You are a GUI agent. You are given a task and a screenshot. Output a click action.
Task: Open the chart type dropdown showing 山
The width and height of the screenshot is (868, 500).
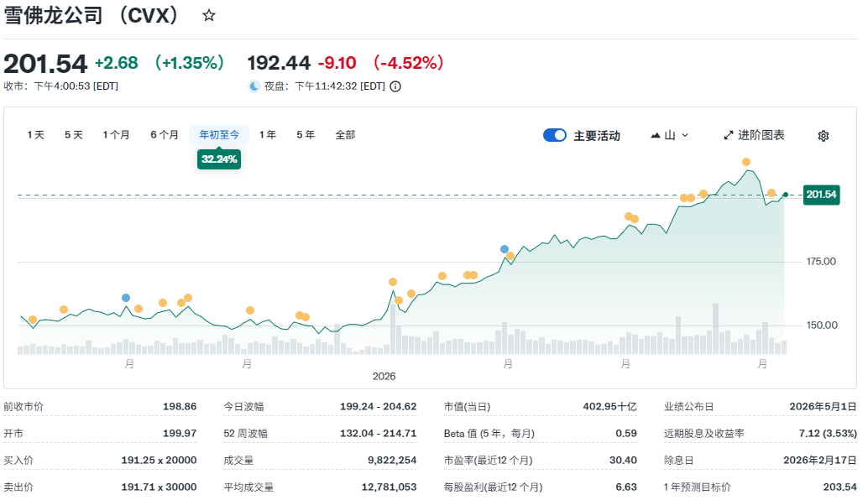click(x=669, y=135)
